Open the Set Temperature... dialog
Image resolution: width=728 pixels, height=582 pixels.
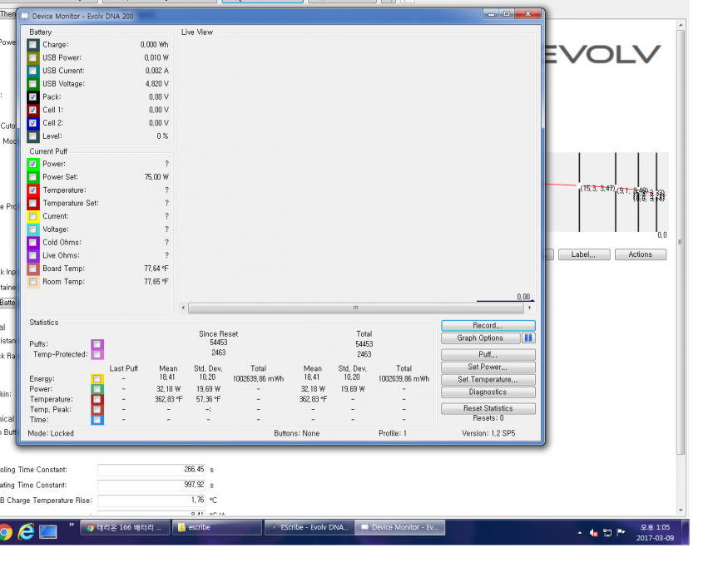coord(488,380)
